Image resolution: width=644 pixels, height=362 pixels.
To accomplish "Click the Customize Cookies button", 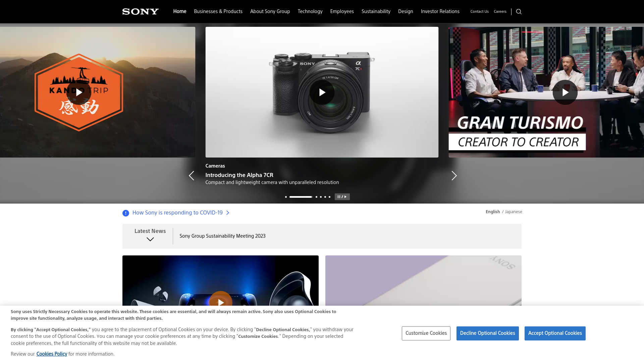I will pos(426,333).
